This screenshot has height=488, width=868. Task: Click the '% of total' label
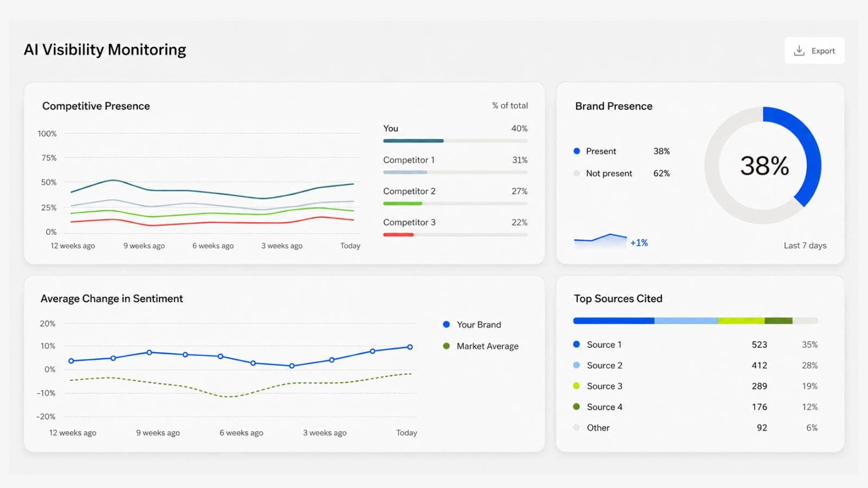[x=510, y=106]
